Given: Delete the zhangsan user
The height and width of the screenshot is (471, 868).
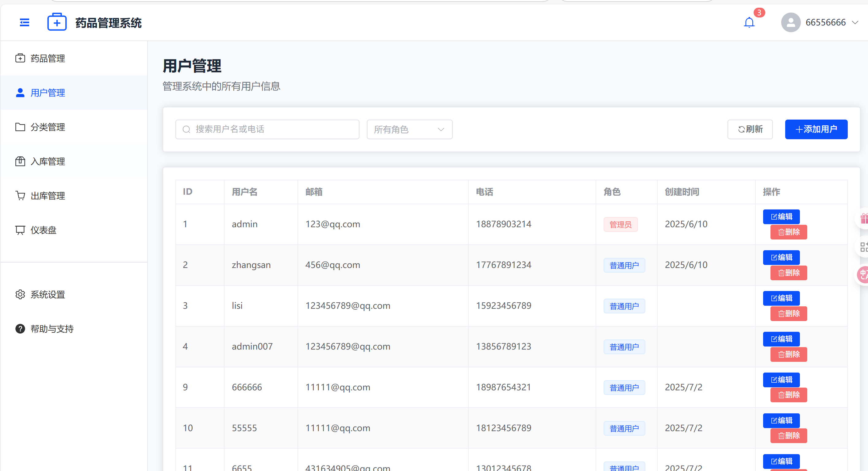Looking at the screenshot, I should coord(788,273).
